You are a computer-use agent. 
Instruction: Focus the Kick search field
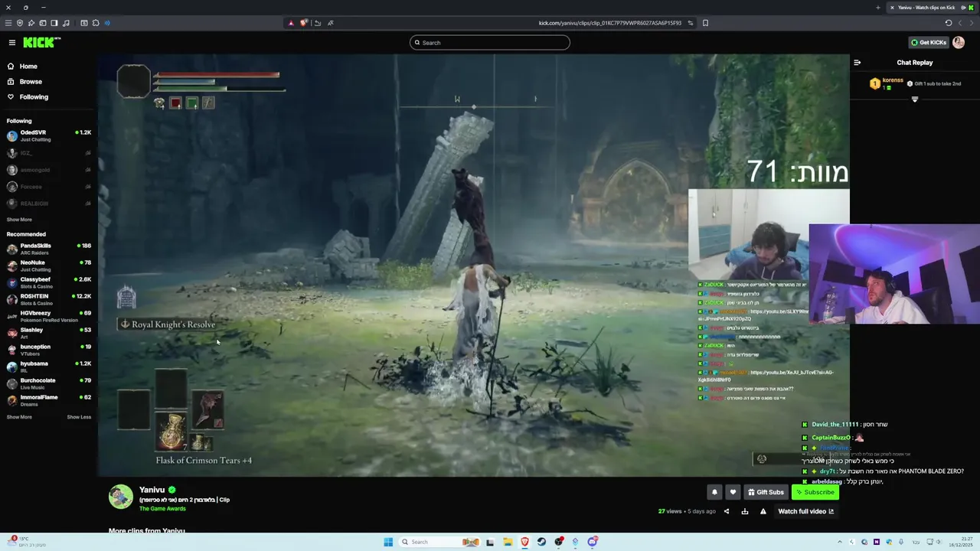click(490, 43)
